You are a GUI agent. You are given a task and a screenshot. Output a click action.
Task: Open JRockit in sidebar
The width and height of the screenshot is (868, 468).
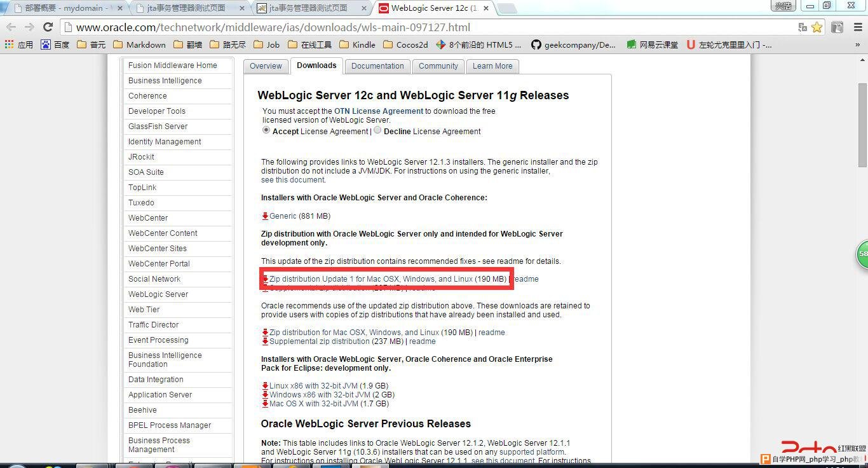click(x=141, y=157)
